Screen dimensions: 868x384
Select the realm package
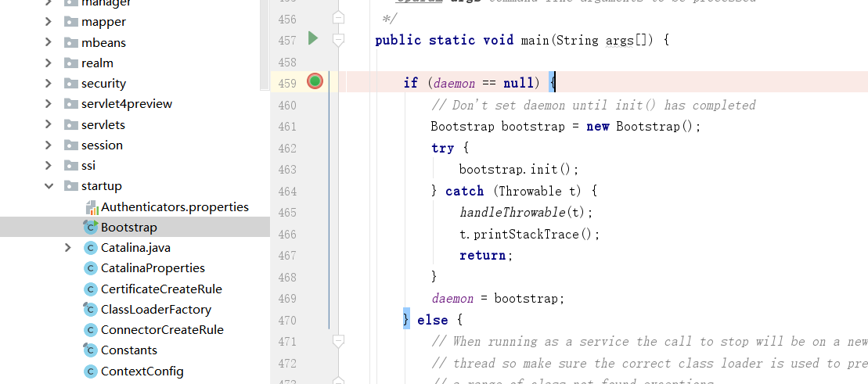(x=97, y=63)
